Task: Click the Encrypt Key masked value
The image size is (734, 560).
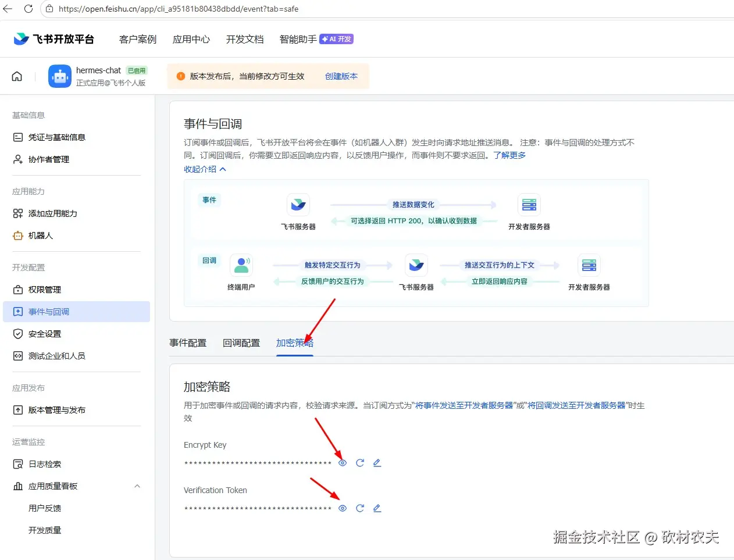Action: [x=258, y=463]
